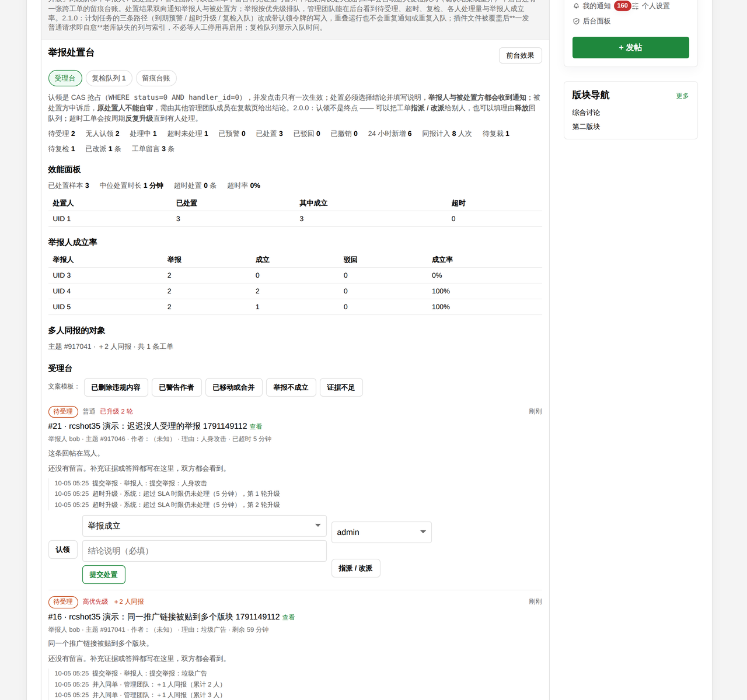Screen dimensions: 747x700
Task: Apply the 举报不成立 template
Action: (x=291, y=387)
